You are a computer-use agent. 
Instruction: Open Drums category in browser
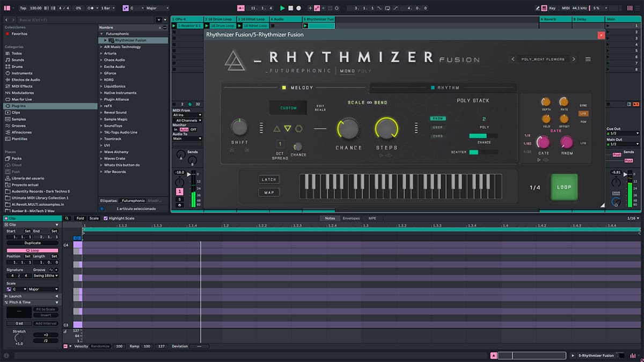[18, 67]
